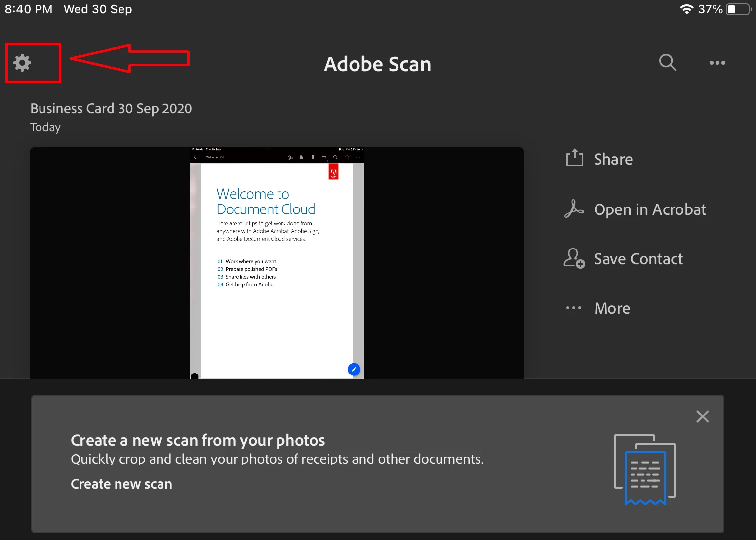Tap the Wi-Fi status icon
The width and height of the screenshot is (756, 540).
pyautogui.click(x=686, y=9)
